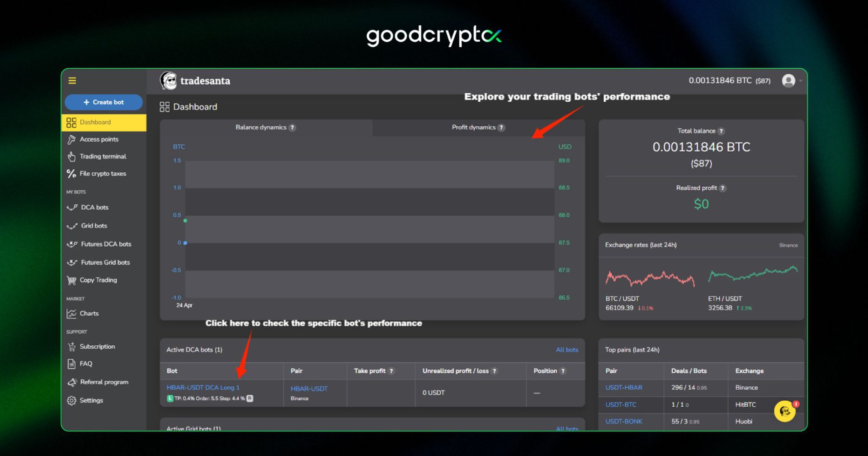Open the USDT-BONK top pair
The image size is (868, 456).
(624, 422)
